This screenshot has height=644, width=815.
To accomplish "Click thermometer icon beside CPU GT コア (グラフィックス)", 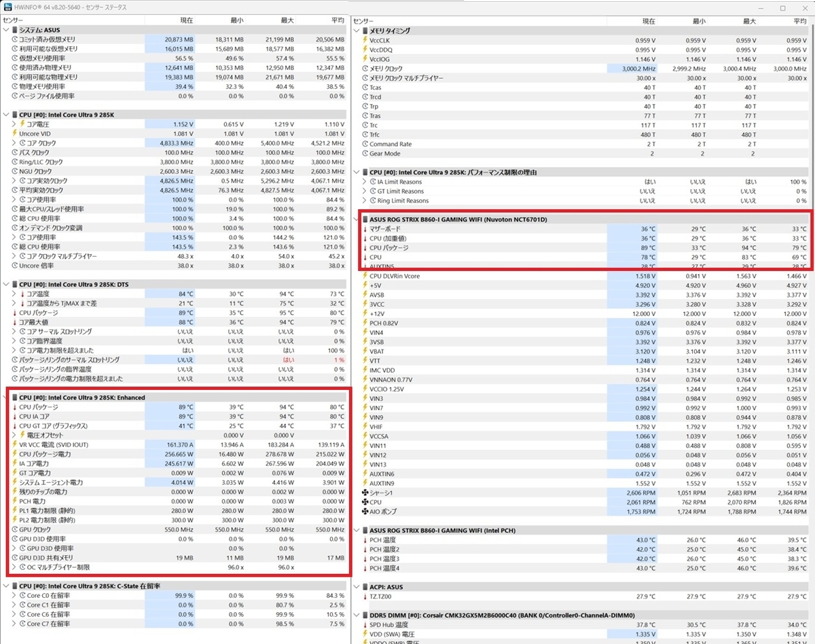I will pos(15,426).
